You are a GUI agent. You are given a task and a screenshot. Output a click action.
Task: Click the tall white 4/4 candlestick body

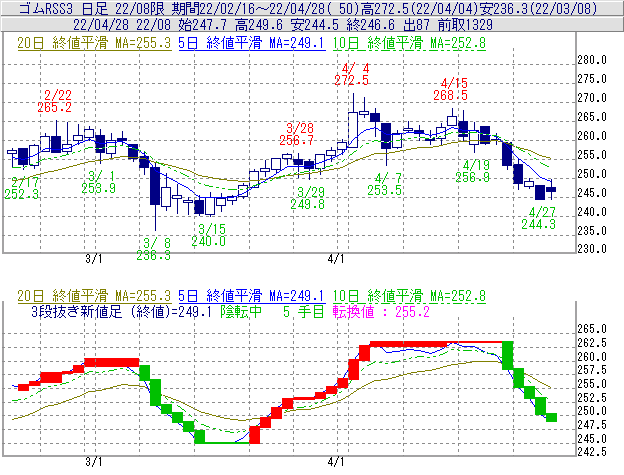click(353, 130)
